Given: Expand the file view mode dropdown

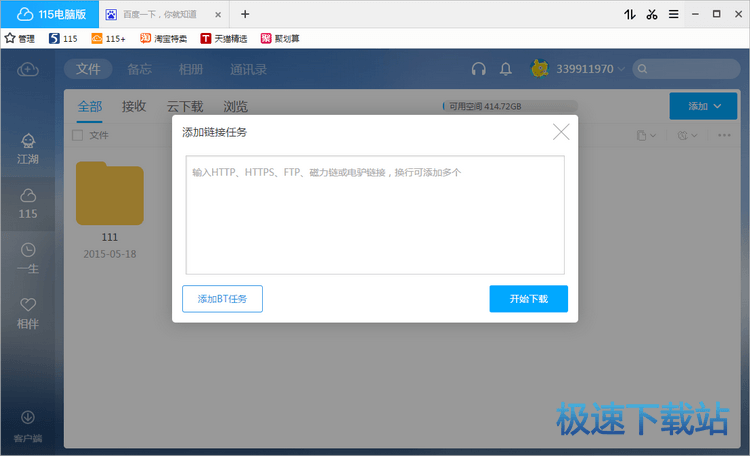Looking at the screenshot, I should [x=646, y=135].
